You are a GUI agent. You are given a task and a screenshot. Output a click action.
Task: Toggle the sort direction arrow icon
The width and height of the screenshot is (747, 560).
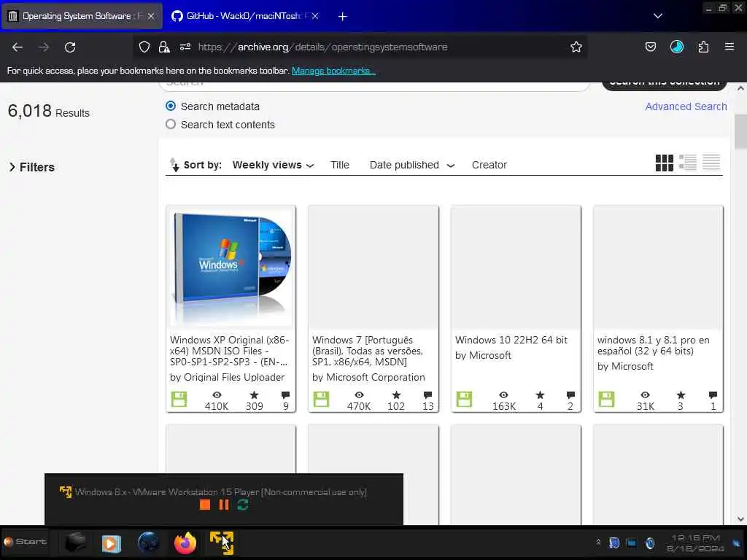coord(174,165)
